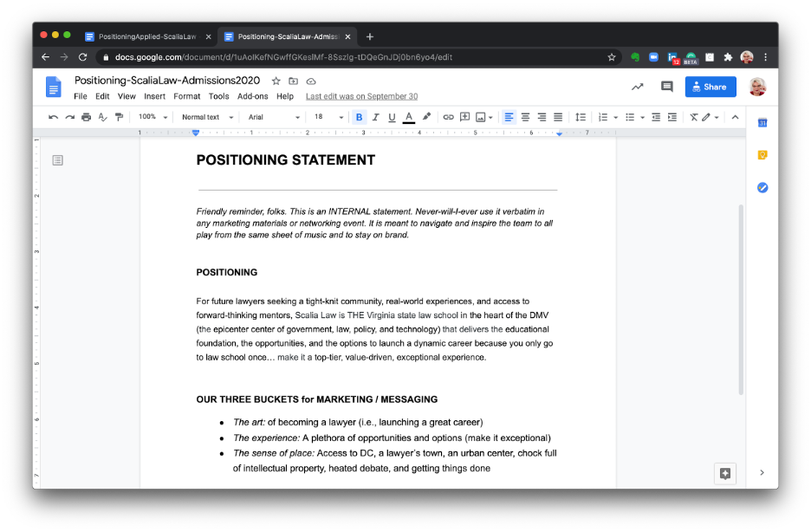Open the Chrome extensions puzzle icon
811x532 pixels.
728,57
